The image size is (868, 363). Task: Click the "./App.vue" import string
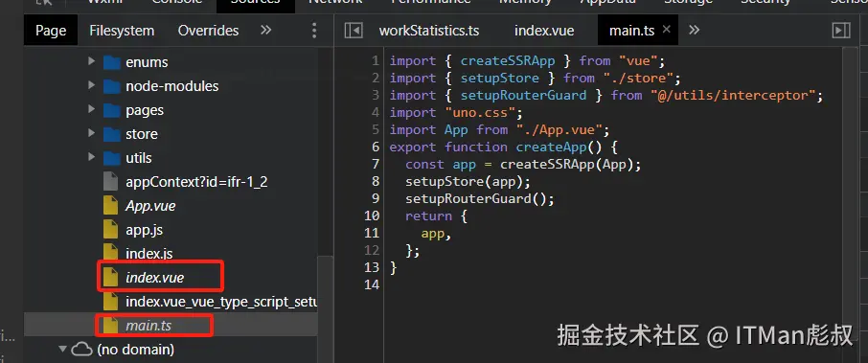click(560, 129)
